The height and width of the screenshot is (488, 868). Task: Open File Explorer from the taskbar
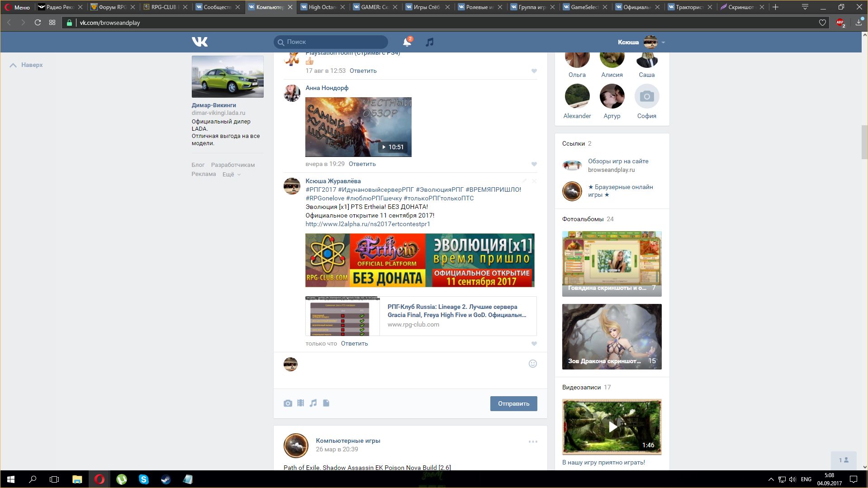click(x=77, y=479)
